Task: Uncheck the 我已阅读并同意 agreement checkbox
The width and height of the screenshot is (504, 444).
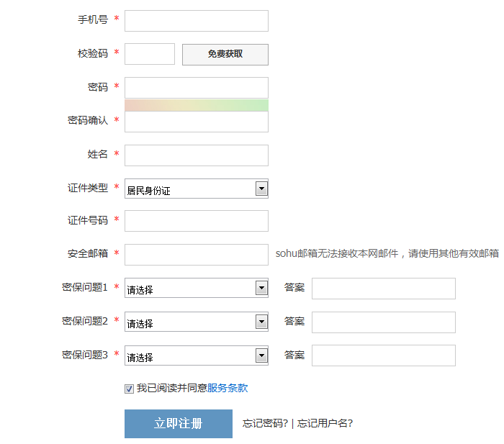Action: tap(129, 389)
